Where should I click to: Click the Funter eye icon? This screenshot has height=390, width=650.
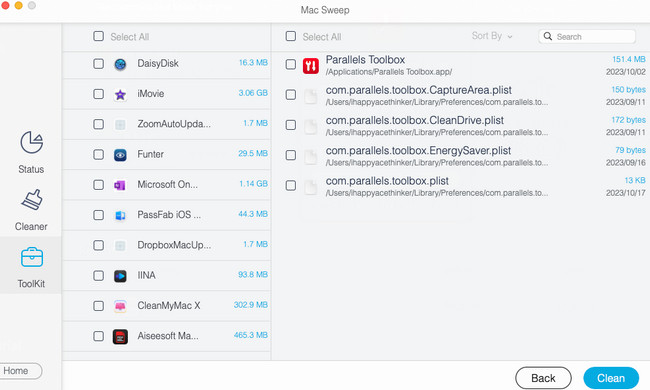[x=120, y=155]
